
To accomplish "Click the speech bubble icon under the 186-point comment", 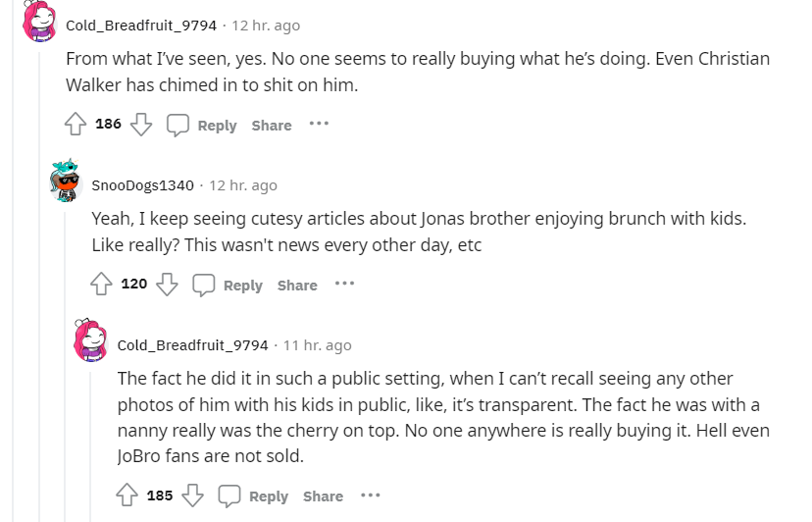I will point(178,125).
